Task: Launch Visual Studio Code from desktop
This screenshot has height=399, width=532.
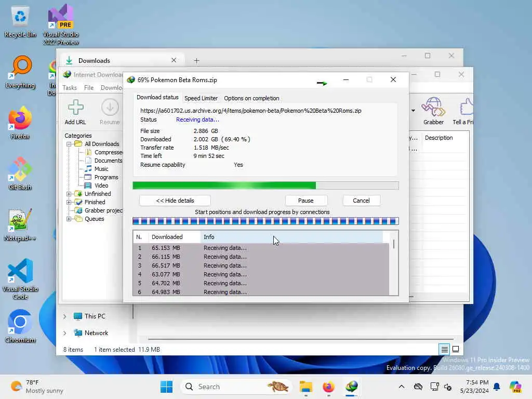Action: (20, 279)
